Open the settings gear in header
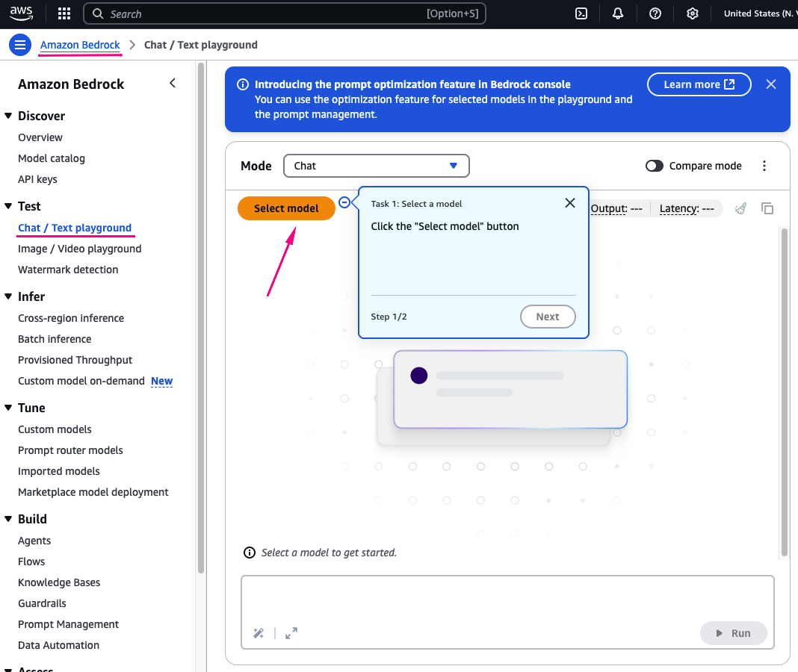The image size is (798, 672). click(x=693, y=13)
